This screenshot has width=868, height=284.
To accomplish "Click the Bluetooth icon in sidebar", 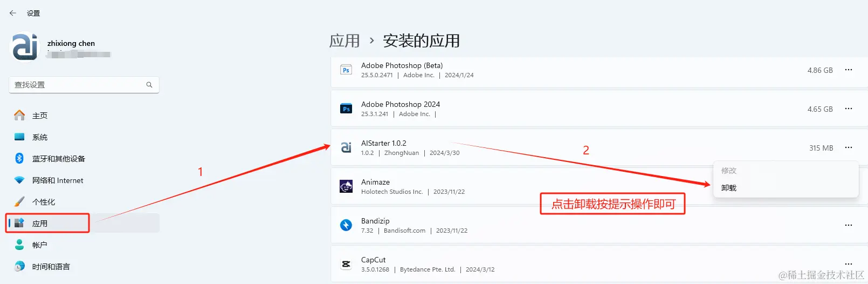I will pyautogui.click(x=19, y=158).
